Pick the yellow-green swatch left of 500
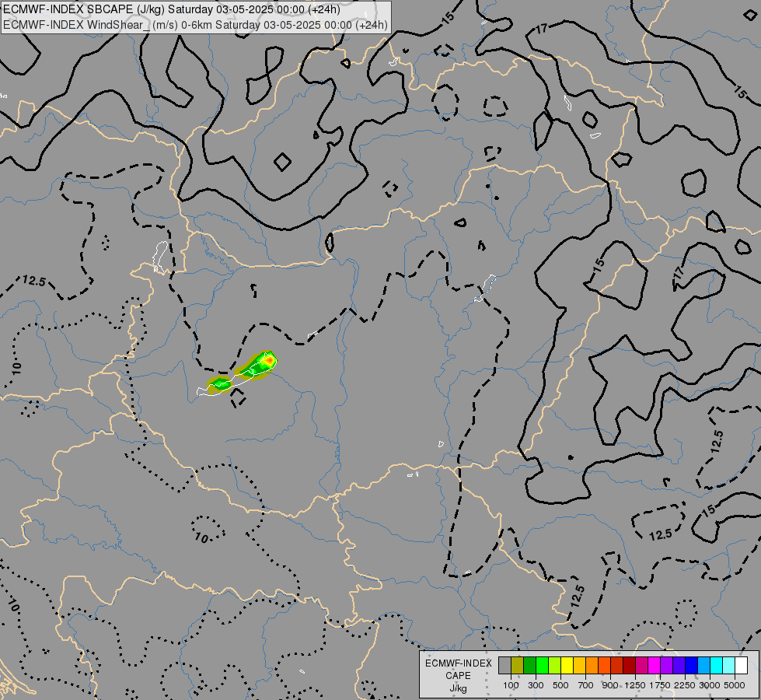 pos(555,666)
